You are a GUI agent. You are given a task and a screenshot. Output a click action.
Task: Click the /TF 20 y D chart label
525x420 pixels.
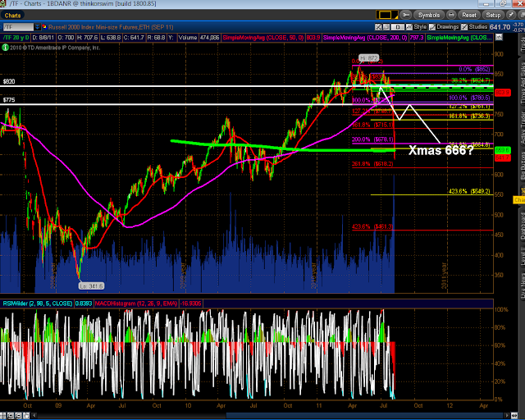pos(16,38)
